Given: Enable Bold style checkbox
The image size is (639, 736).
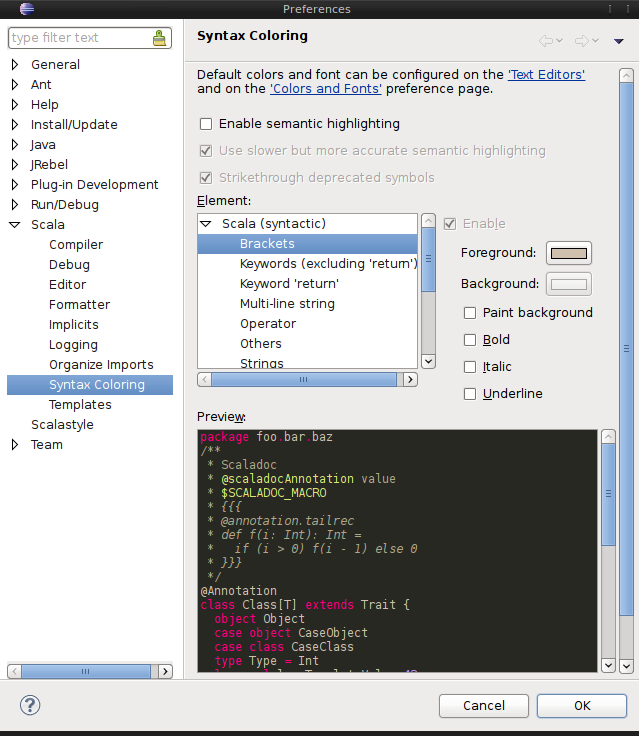Looking at the screenshot, I should [470, 340].
